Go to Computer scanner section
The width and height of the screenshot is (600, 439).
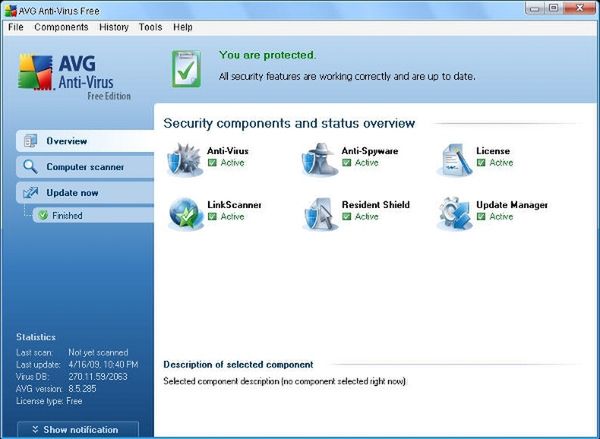pyautogui.click(x=85, y=167)
